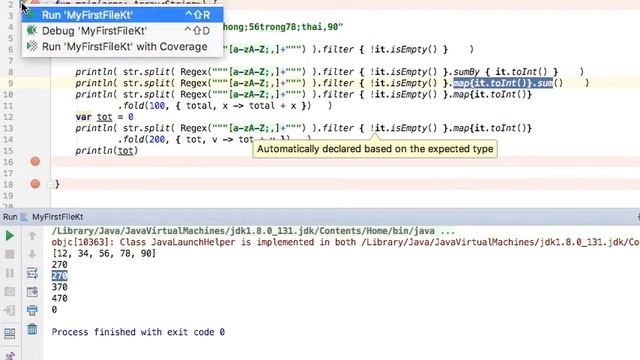Click the closing brace on line 18

(57, 184)
